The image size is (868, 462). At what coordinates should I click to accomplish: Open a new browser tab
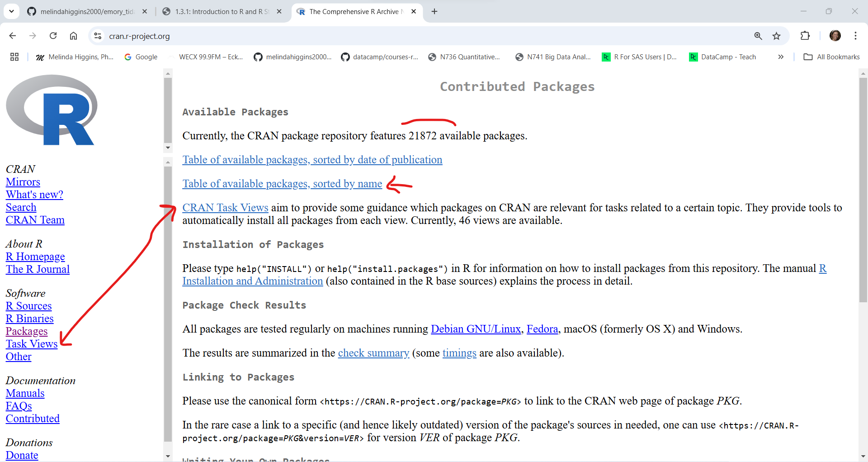434,11
